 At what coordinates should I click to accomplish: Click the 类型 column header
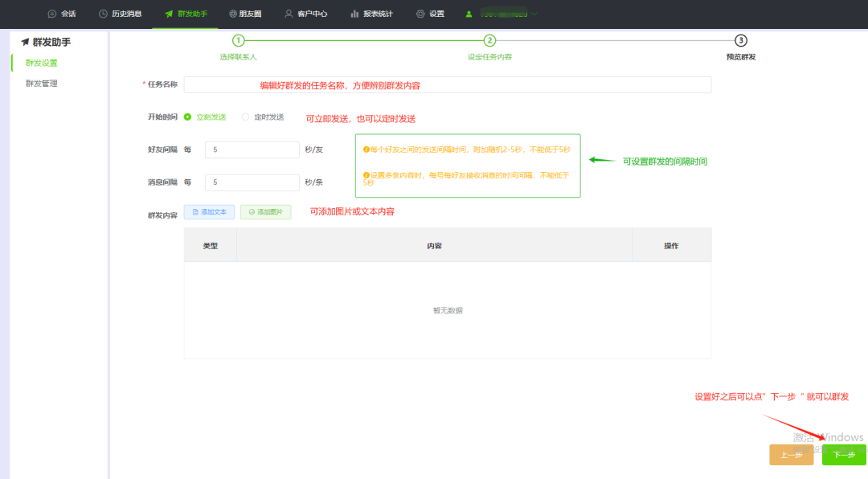tap(211, 245)
